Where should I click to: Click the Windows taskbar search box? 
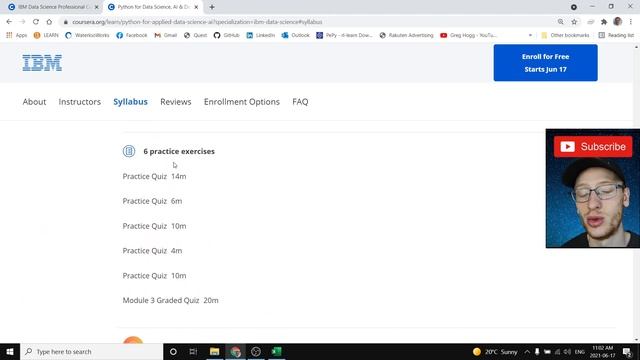pos(92,351)
